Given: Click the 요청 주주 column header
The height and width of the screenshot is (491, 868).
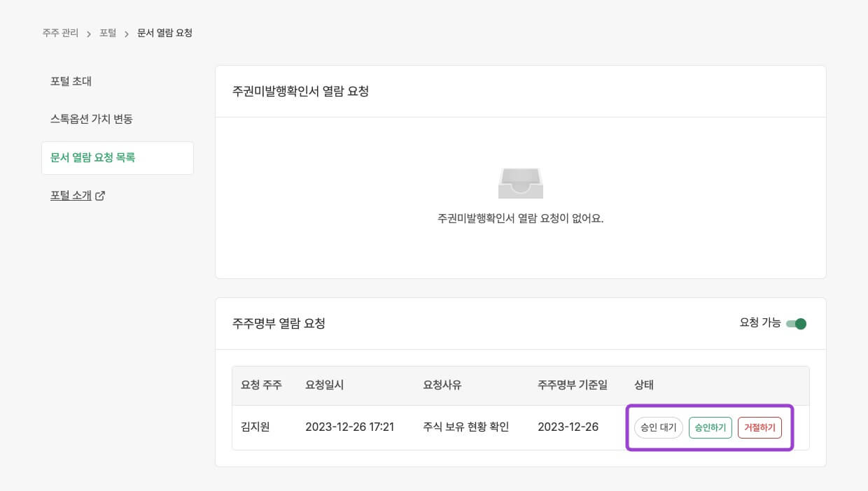Looking at the screenshot, I should [x=261, y=385].
